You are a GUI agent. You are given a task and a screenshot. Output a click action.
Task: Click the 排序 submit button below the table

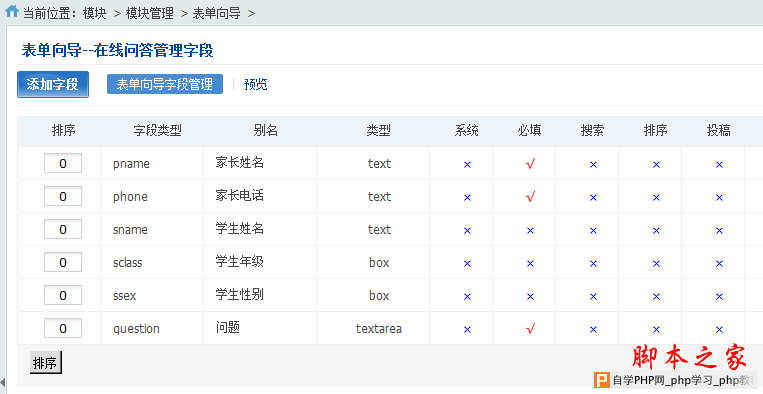click(x=46, y=363)
